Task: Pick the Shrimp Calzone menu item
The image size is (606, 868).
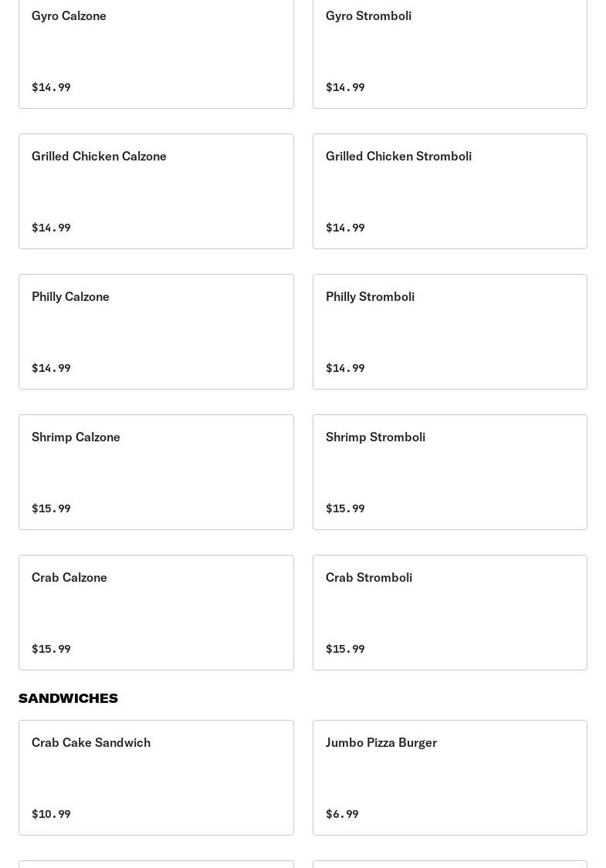Action: (156, 471)
